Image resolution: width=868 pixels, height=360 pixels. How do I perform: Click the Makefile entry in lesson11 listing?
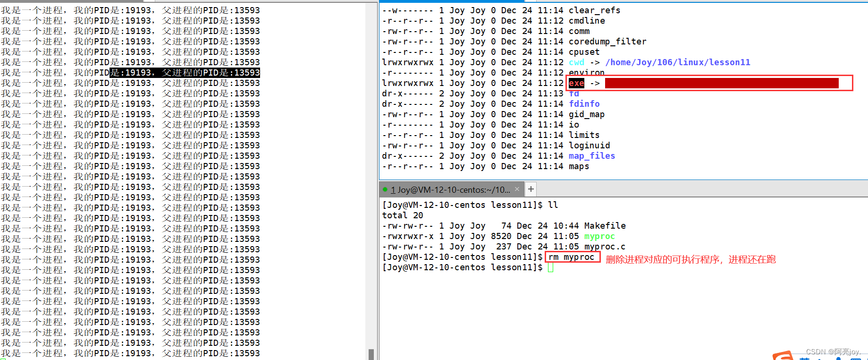click(605, 225)
